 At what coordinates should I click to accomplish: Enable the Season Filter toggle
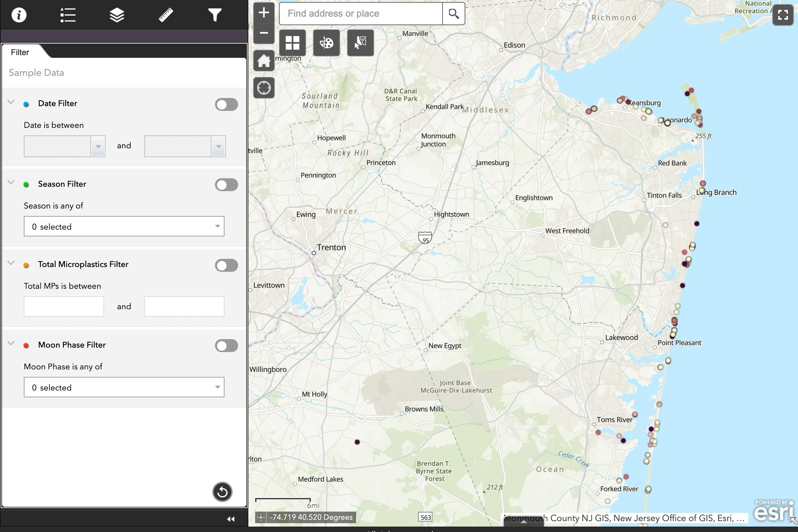226,185
